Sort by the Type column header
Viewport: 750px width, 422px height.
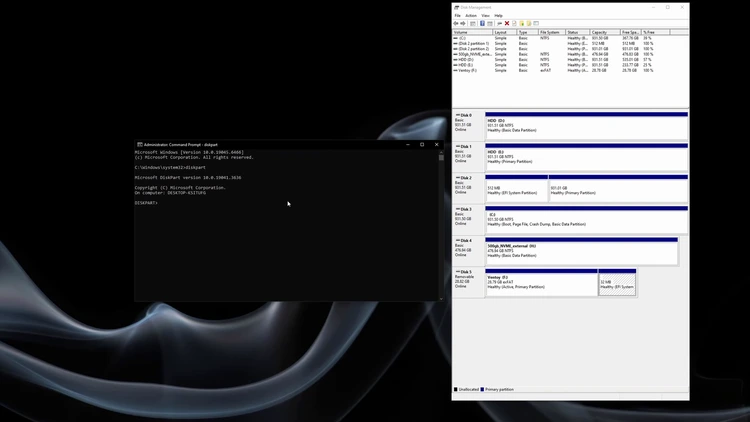(528, 32)
